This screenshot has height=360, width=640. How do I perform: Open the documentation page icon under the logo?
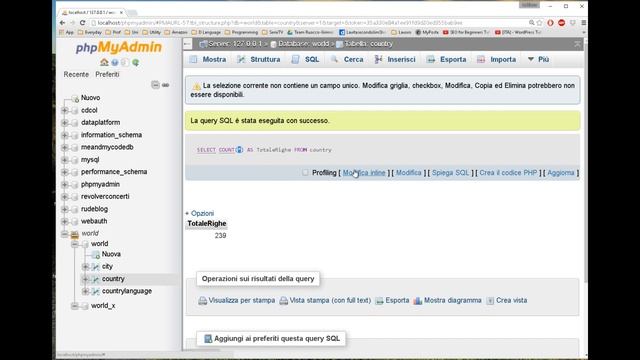pyautogui.click(x=125, y=62)
